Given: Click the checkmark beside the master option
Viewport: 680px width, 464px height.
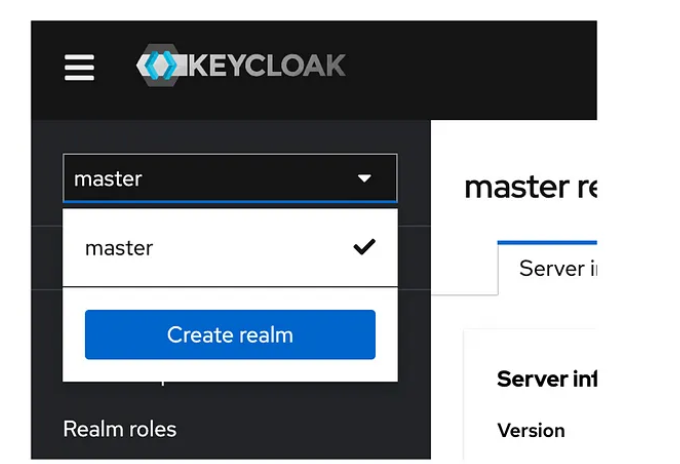Looking at the screenshot, I should point(364,247).
